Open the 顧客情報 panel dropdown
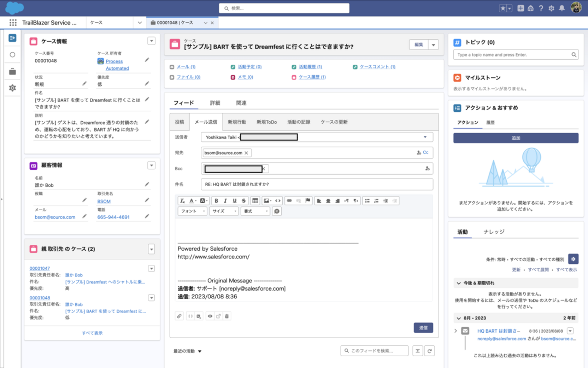The height and width of the screenshot is (368, 588). pos(152,165)
